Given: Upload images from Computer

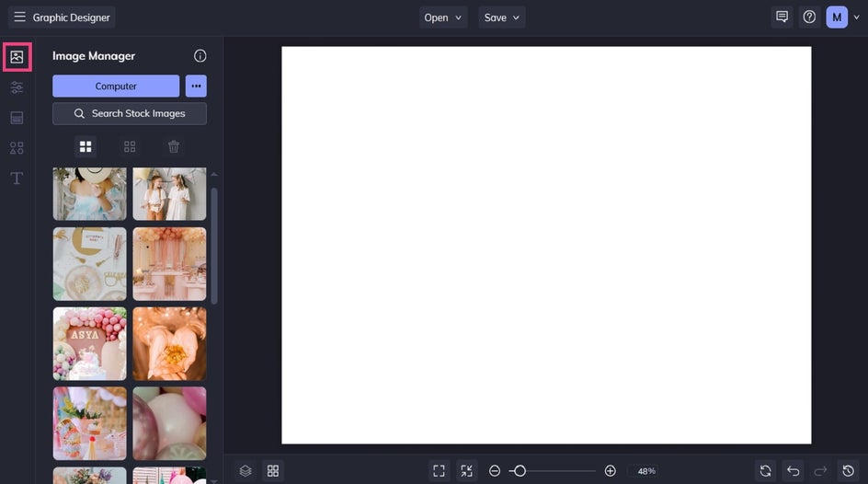Looking at the screenshot, I should coord(116,86).
